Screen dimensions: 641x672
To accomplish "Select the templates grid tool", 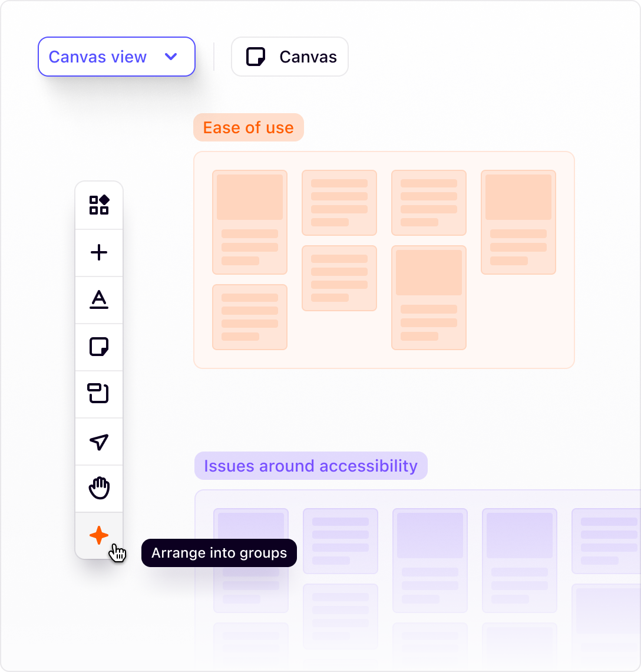I will coord(99,205).
